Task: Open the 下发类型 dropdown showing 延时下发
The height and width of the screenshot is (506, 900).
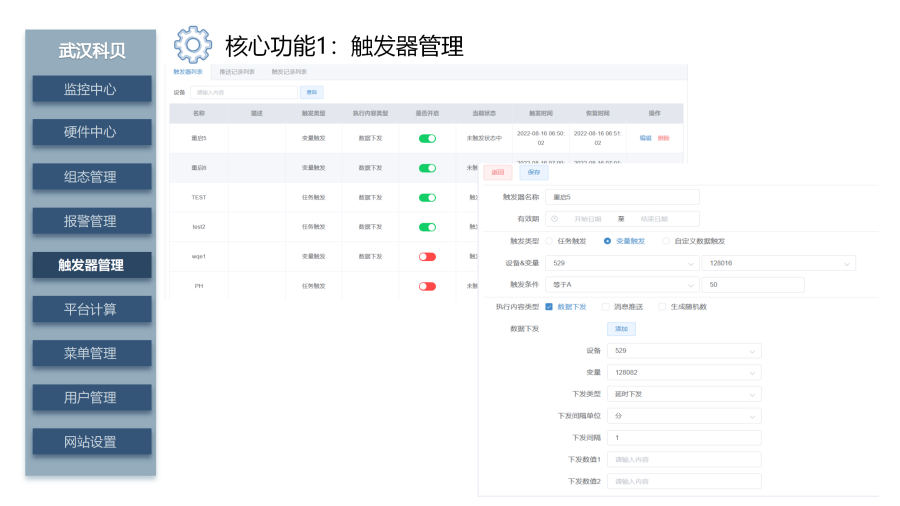Action: click(684, 394)
